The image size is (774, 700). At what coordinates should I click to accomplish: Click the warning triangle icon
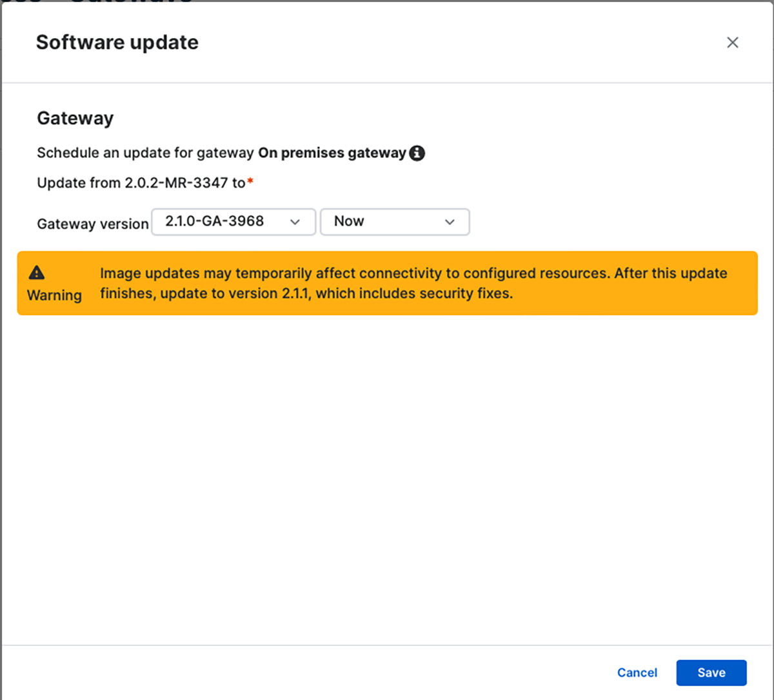[x=37, y=273]
